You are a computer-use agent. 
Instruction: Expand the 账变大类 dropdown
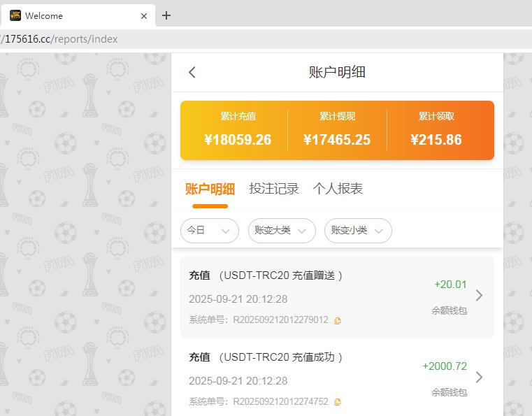click(x=282, y=231)
